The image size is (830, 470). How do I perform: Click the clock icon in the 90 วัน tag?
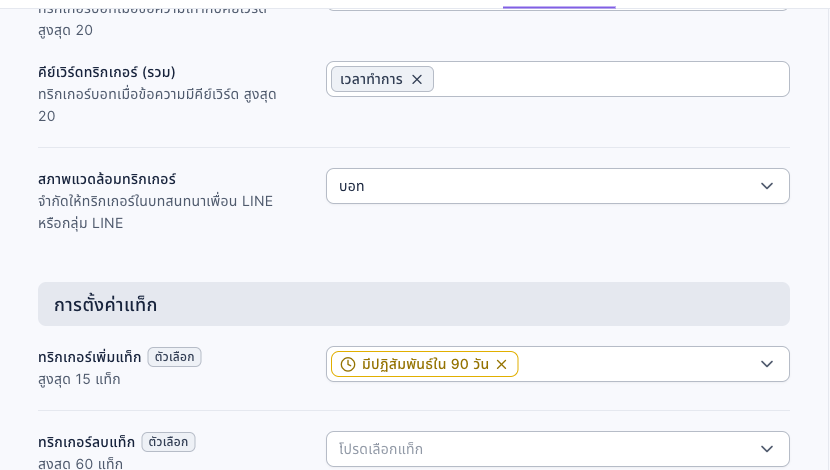coord(348,364)
